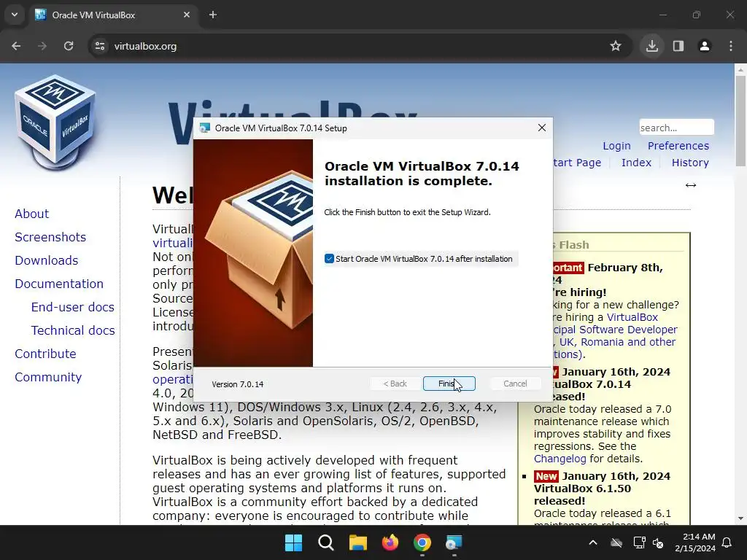Click the network tray icon
Viewport: 747px width, 560px height.
[639, 542]
